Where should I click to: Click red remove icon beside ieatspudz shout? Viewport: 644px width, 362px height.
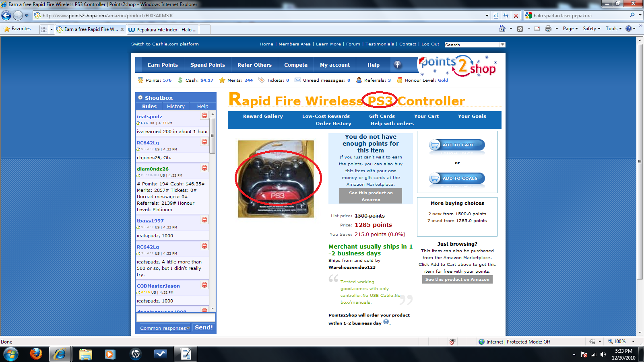tap(204, 116)
